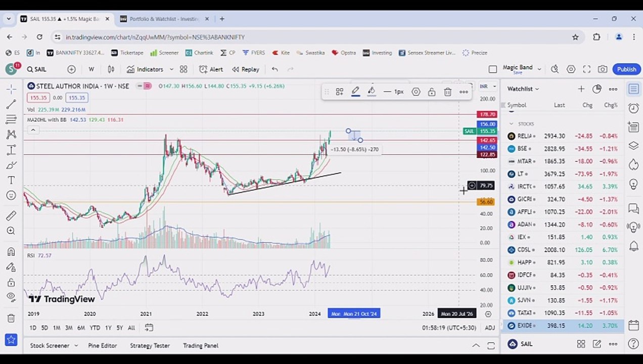This screenshot has height=364, width=643.
Task: Toggle the ADJ price adjustment
Action: coord(490,328)
